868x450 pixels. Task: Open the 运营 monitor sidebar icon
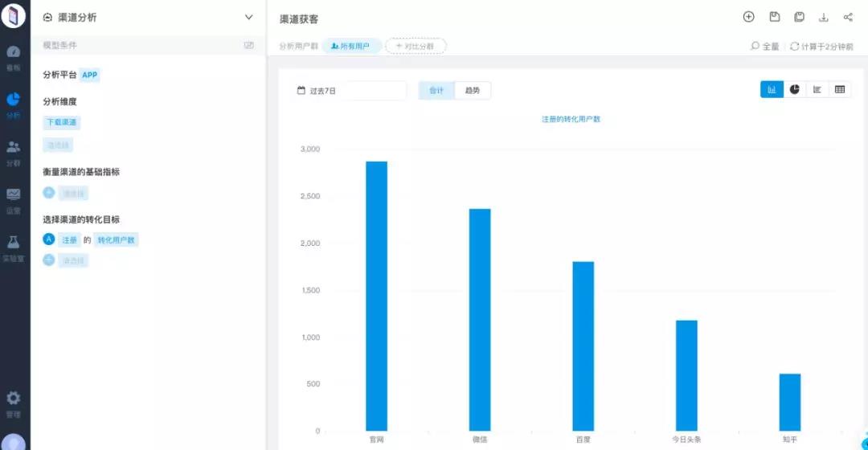coord(14,194)
